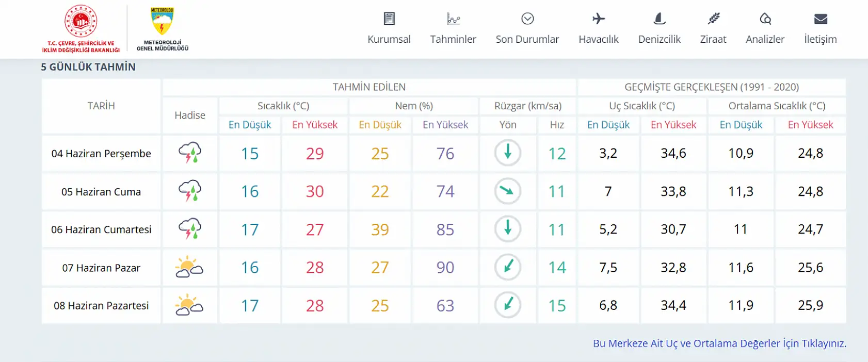Click the 5 GÜNLÜK TAHMİN heading

(88, 67)
